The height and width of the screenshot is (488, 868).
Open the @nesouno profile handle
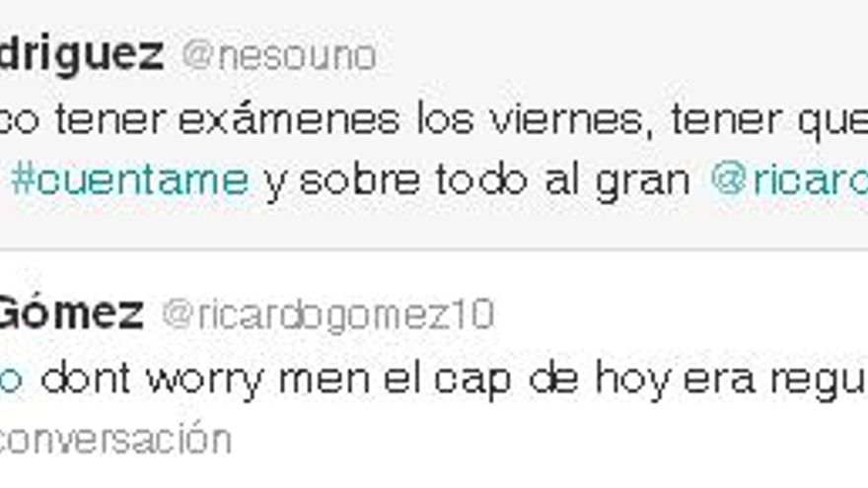pyautogui.click(x=279, y=56)
